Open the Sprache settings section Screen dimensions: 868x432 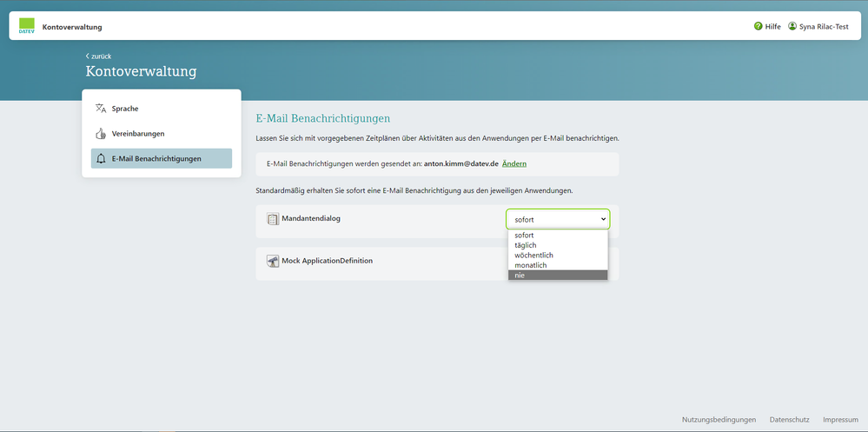click(x=125, y=109)
